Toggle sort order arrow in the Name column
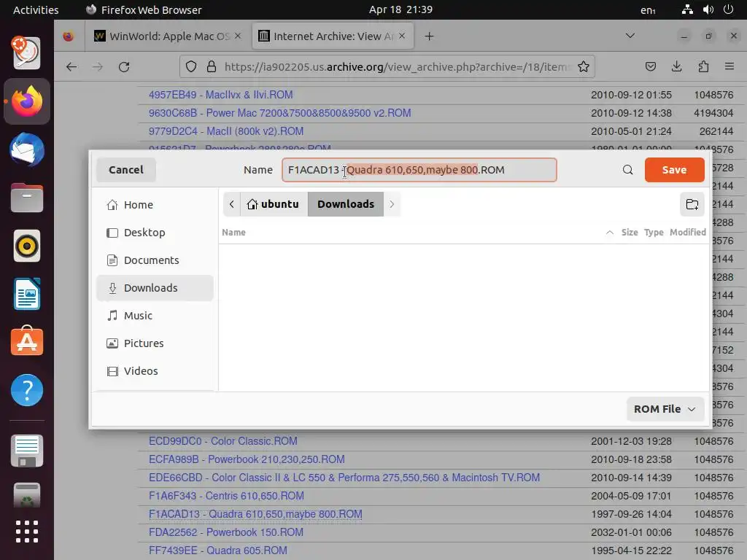This screenshot has width=747, height=560. (609, 233)
